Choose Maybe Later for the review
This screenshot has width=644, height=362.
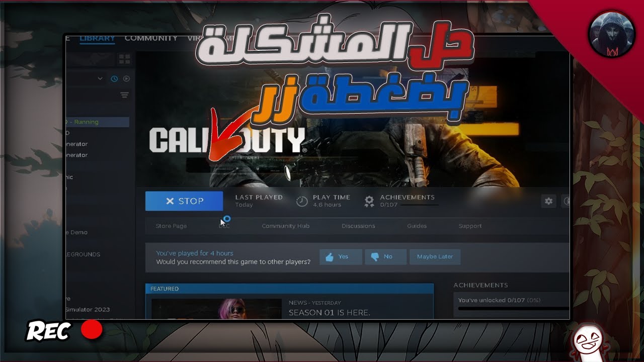tap(435, 257)
